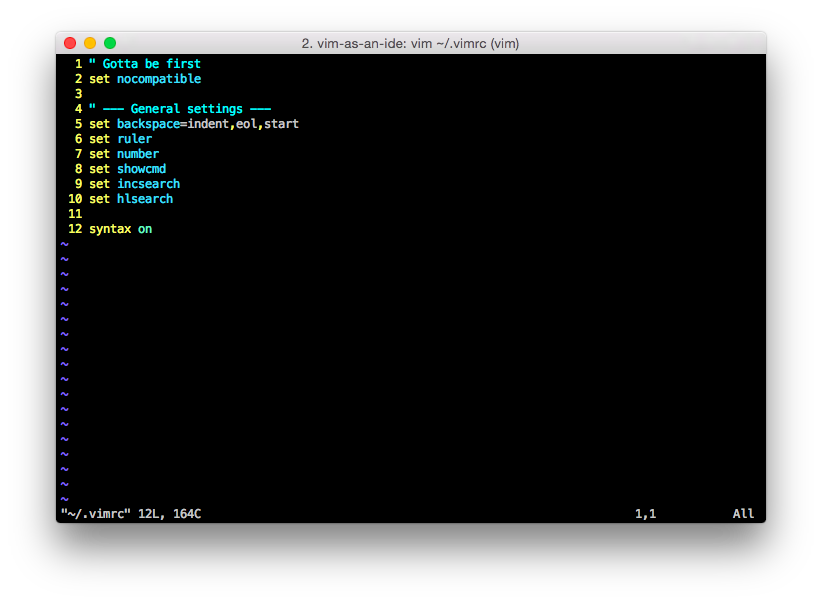Click the 'set' keyword on line 5
The height and width of the screenshot is (603, 822).
[99, 124]
